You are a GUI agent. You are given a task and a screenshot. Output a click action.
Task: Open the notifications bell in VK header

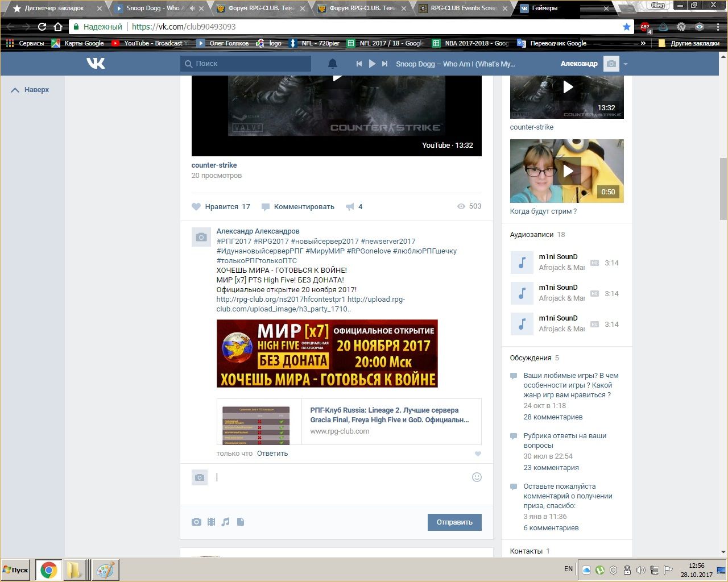click(333, 64)
